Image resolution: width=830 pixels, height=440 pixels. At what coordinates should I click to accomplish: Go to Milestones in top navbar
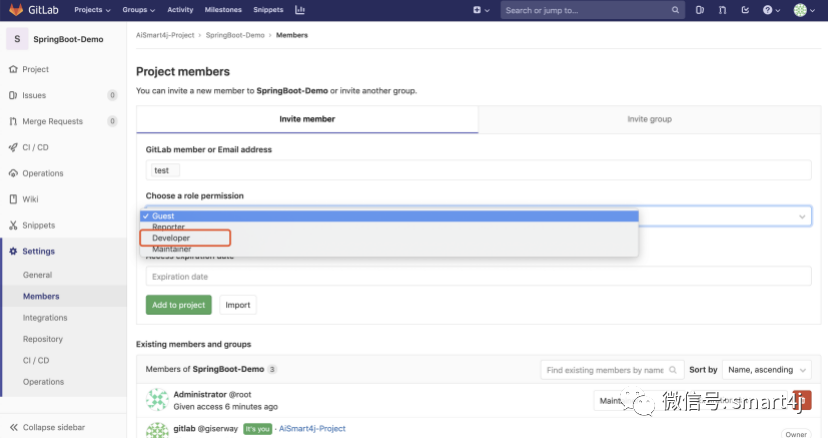point(223,10)
